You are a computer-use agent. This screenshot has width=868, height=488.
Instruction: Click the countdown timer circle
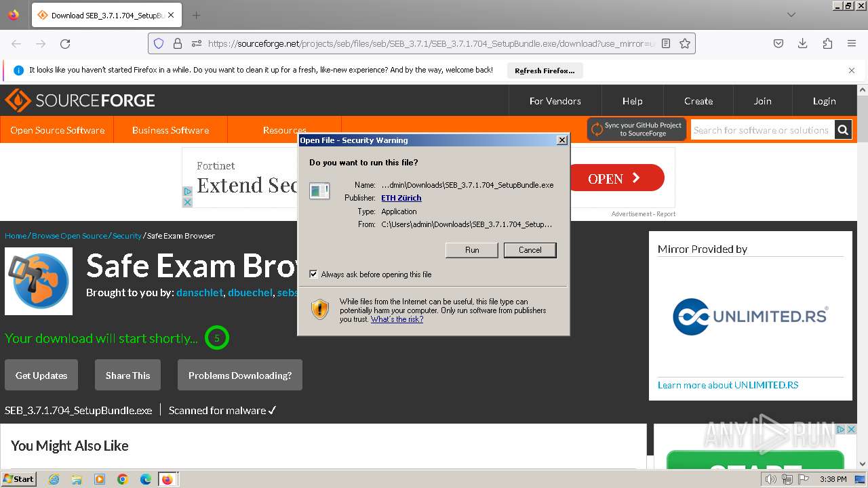point(217,338)
